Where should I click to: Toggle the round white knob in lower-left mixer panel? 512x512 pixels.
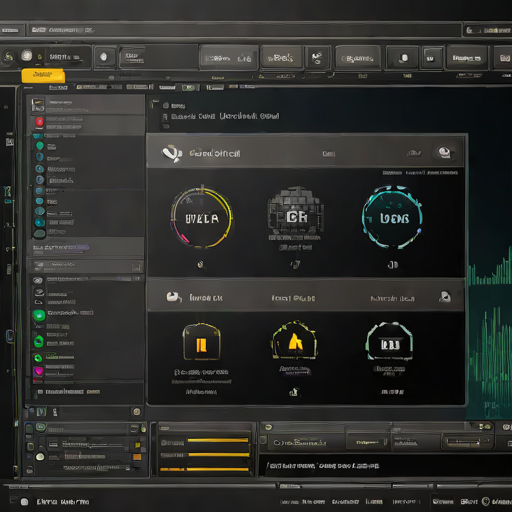[40, 457]
